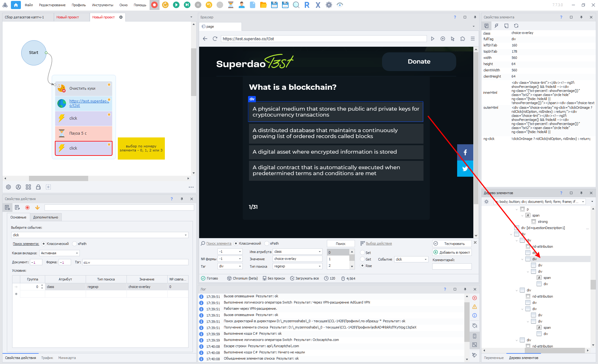Open the Имя атрибута class dropdown
This screenshot has height=364, width=598.
coord(298,251)
